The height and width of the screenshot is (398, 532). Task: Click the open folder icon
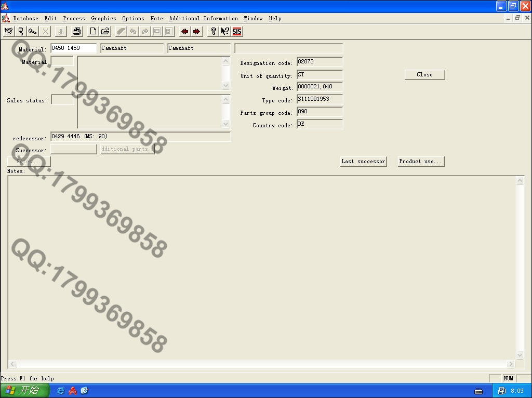105,32
